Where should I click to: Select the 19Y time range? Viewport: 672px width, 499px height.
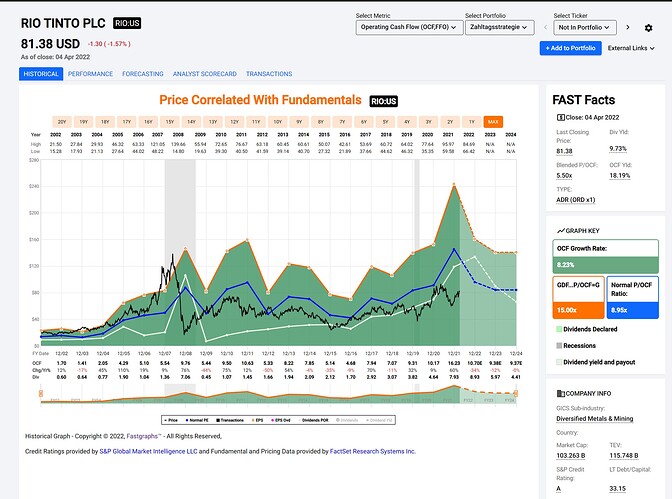tap(84, 122)
